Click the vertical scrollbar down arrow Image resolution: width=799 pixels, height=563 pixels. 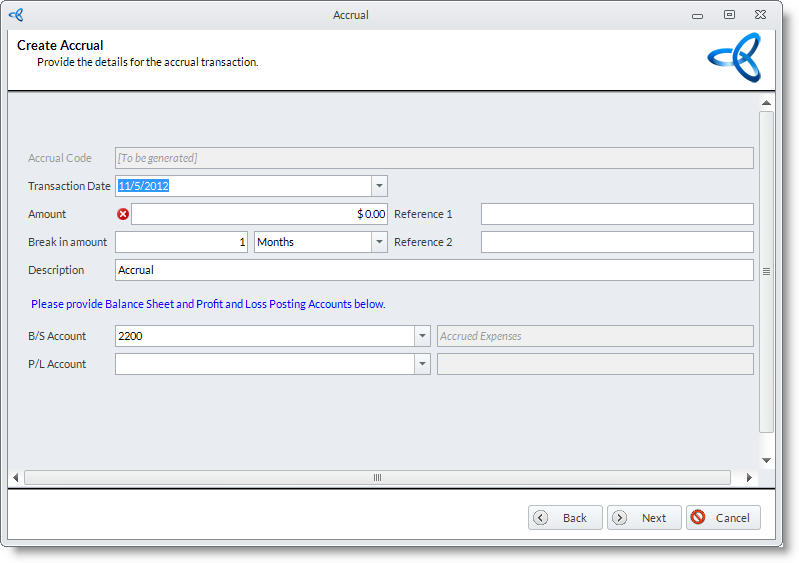[766, 460]
